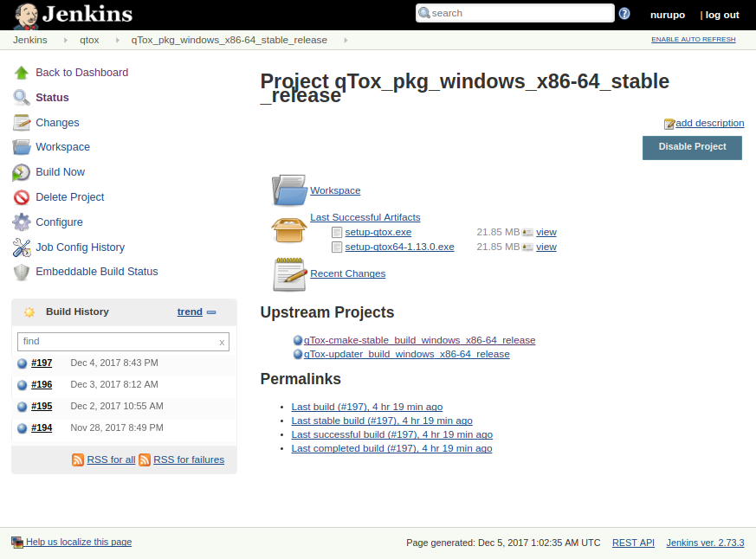Click the blue status ball for build #197
The image size is (756, 559).
[23, 363]
